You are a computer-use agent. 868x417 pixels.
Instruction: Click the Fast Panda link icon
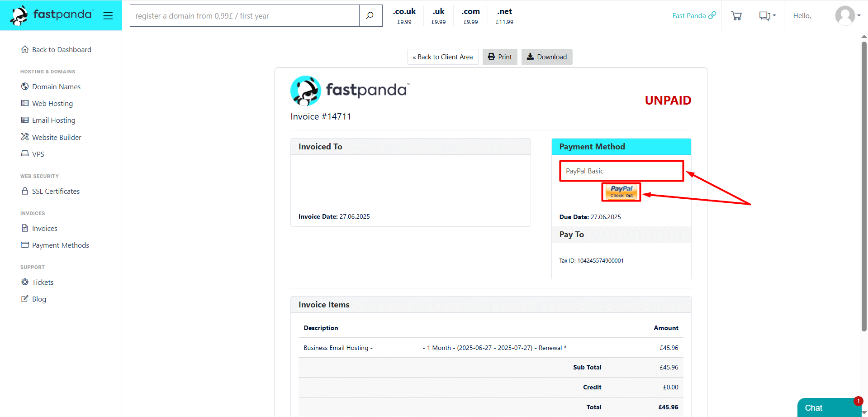pos(712,15)
